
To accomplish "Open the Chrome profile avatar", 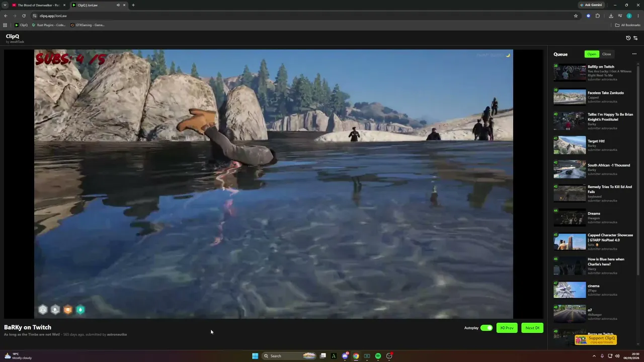I will tap(629, 16).
